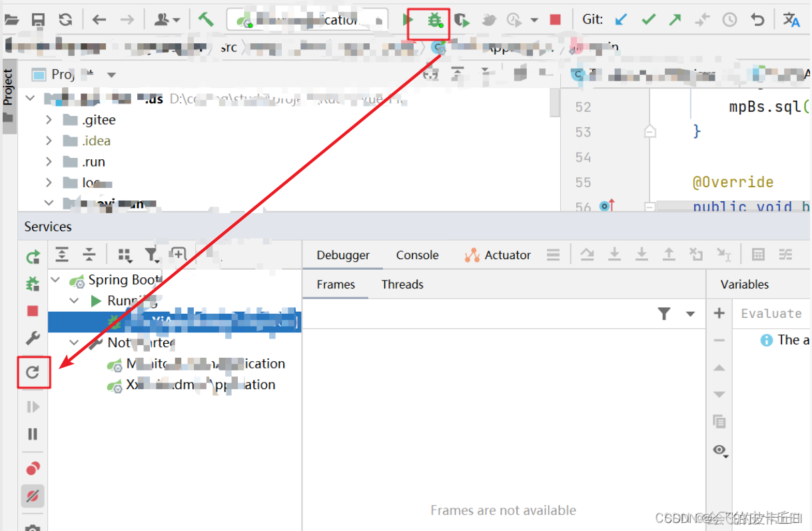View breakpoints with the double red circle icon

click(x=33, y=468)
